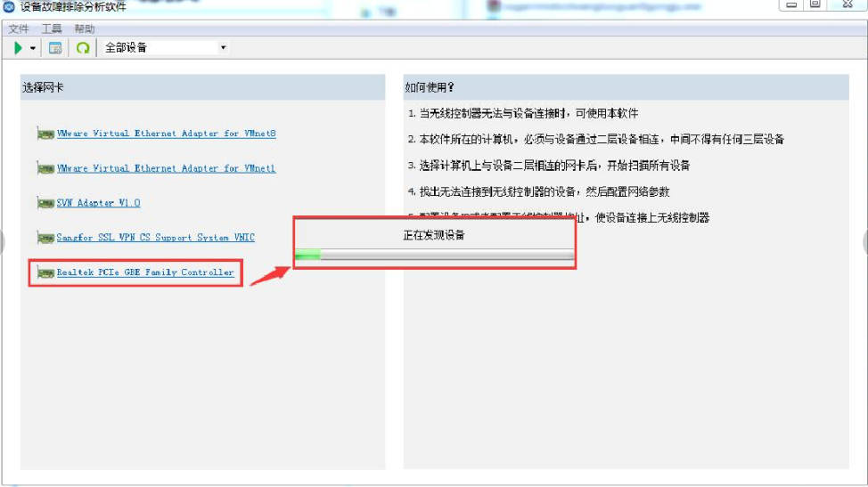The image size is (868, 487).
Task: Click instruction 3 about 开始扫描所有设备
Action: tap(549, 166)
